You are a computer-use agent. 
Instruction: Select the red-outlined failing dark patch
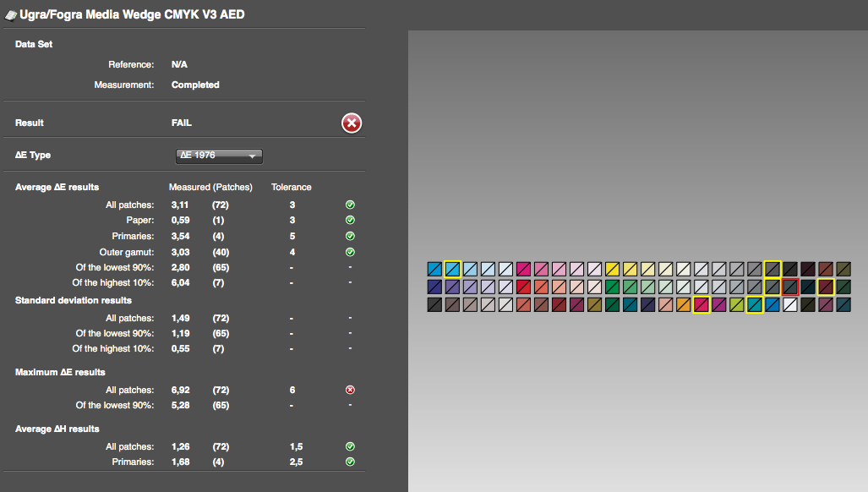click(x=790, y=287)
